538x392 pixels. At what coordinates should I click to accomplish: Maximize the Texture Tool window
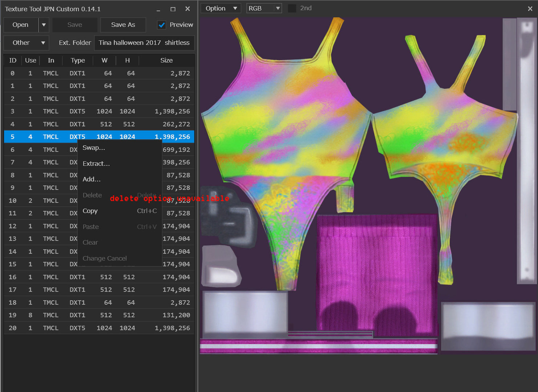(173, 9)
